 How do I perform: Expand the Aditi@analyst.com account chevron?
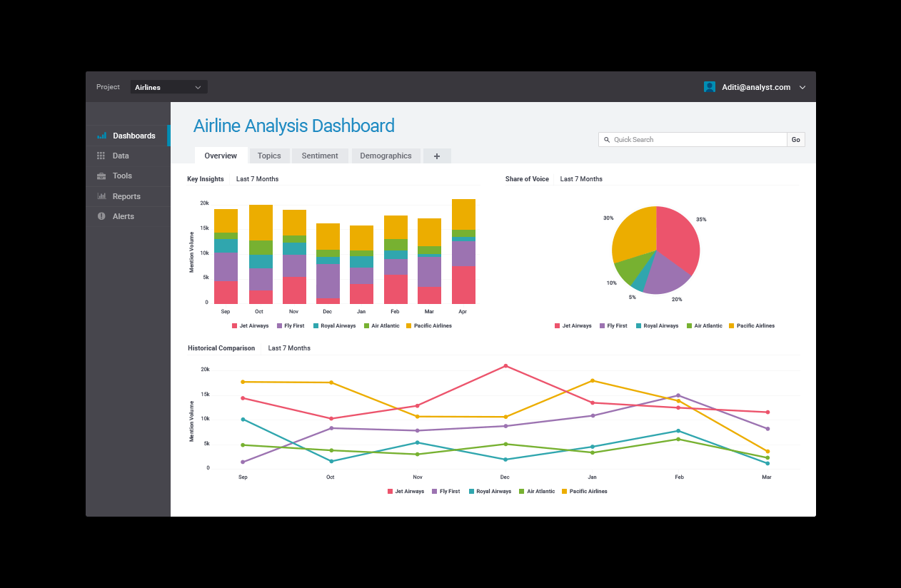(802, 86)
